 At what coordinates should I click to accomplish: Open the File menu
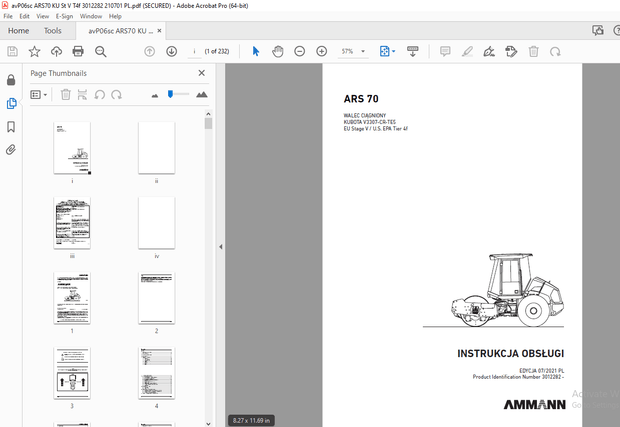8,16
